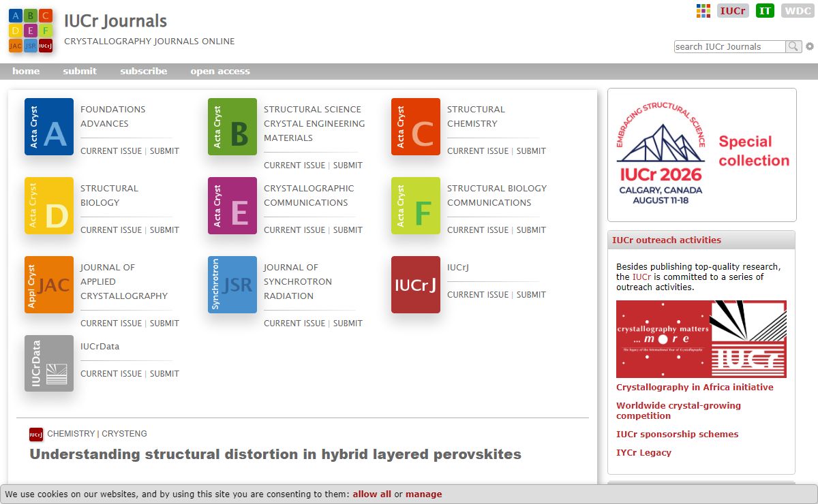This screenshot has width=818, height=504.
Task: Open the IUCr 2026 Special collection banner
Action: 702,155
